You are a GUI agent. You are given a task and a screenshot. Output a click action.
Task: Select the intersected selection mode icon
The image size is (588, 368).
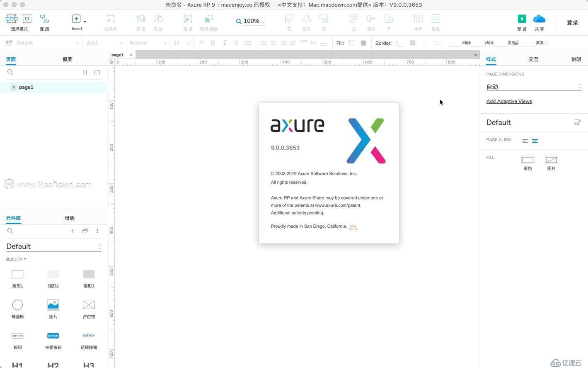[x=12, y=19]
